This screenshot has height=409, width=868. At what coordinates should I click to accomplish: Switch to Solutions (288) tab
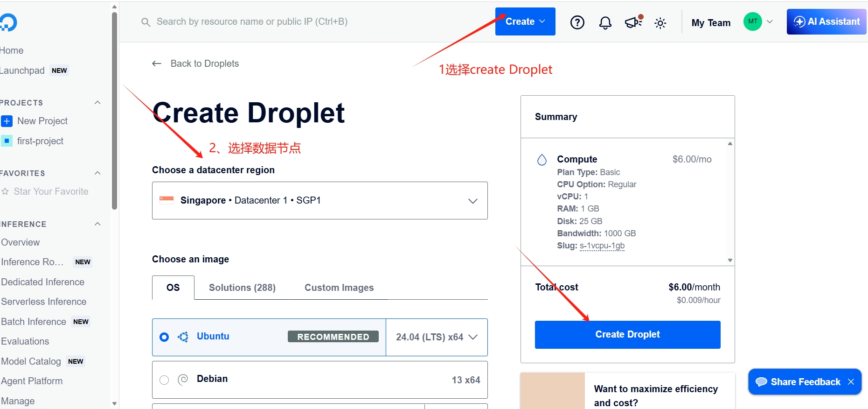(x=242, y=288)
